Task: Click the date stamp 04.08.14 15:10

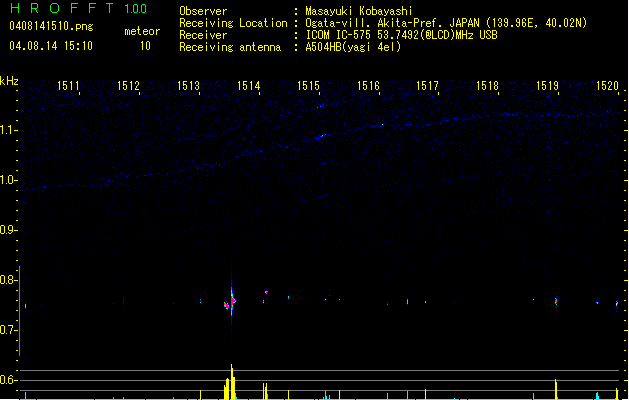Action: point(51,46)
